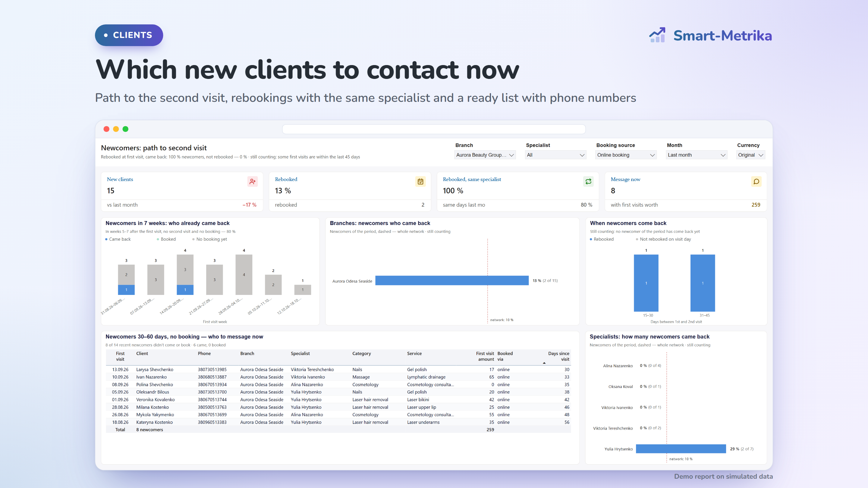The height and width of the screenshot is (488, 868).
Task: Click the Yulia Hrytsenko blue bar
Action: click(x=681, y=449)
